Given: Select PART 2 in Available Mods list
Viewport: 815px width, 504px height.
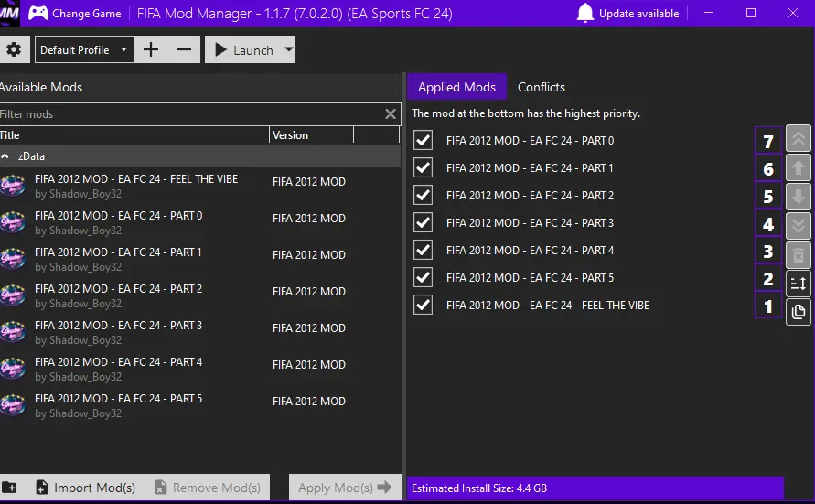Looking at the screenshot, I should 200,295.
